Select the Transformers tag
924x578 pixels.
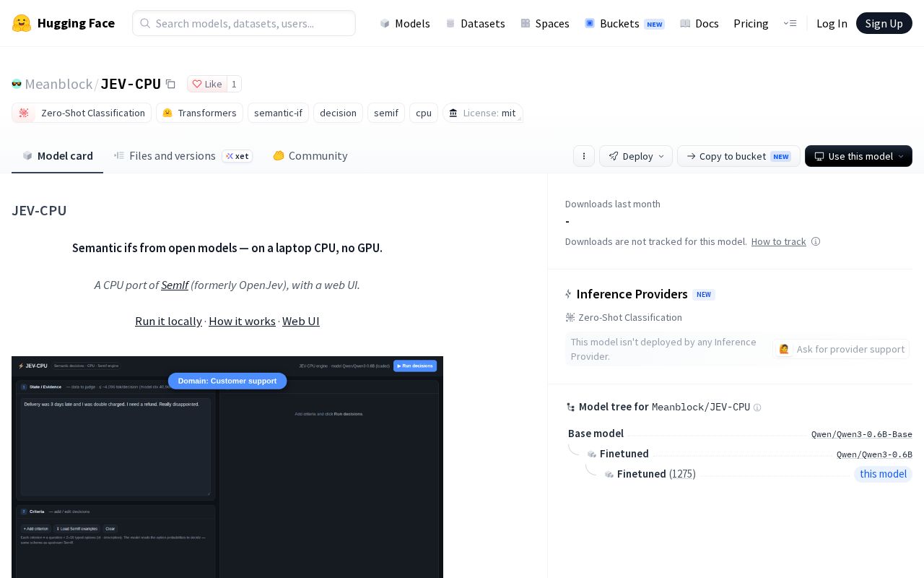[x=199, y=113]
